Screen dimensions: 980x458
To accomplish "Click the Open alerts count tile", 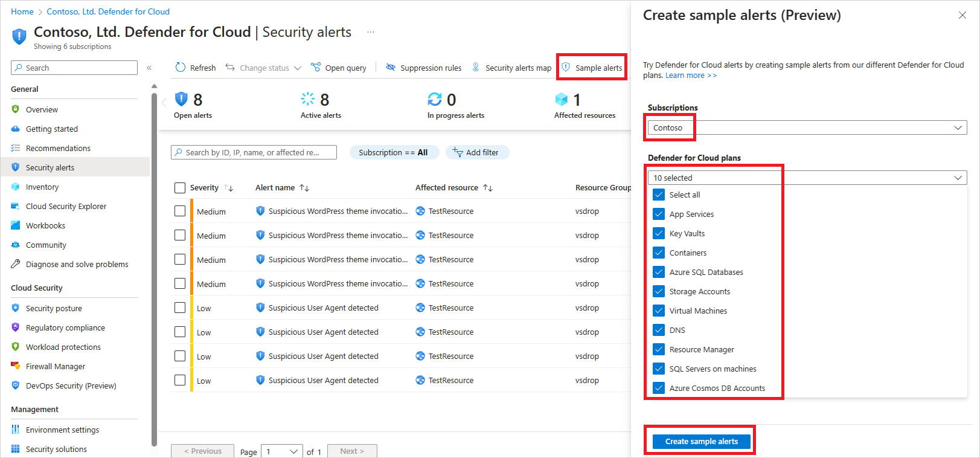I will coord(193,105).
